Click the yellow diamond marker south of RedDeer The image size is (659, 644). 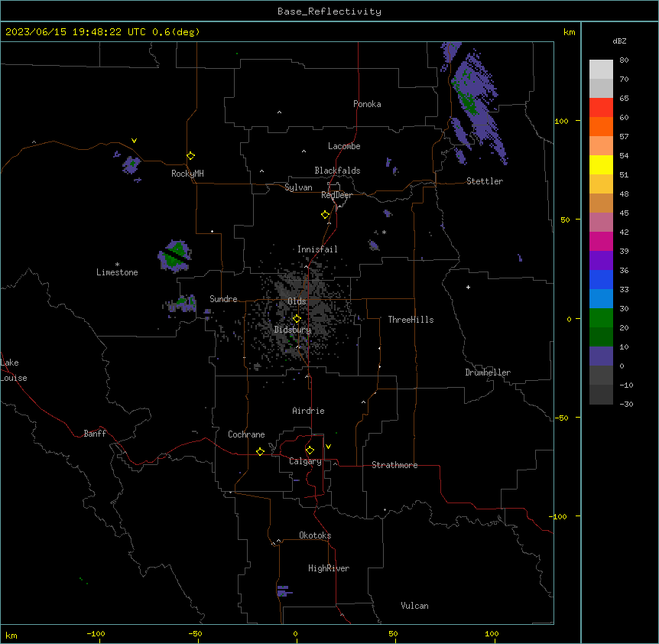coord(326,215)
